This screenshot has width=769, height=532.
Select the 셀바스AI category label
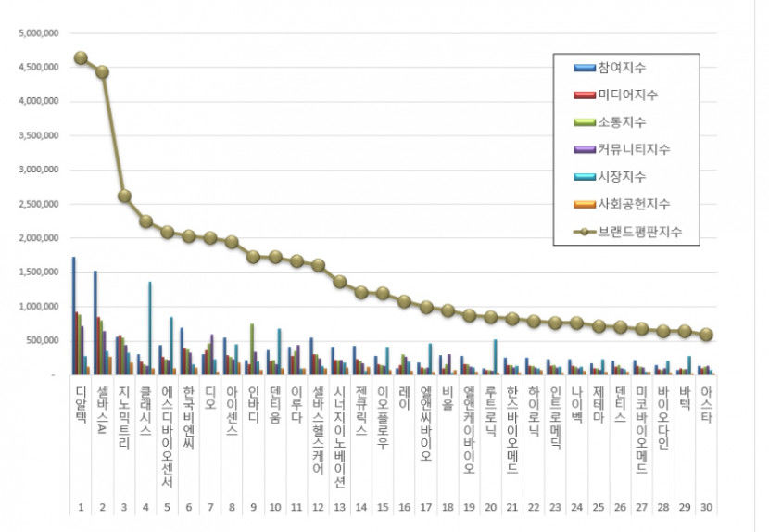103,410
